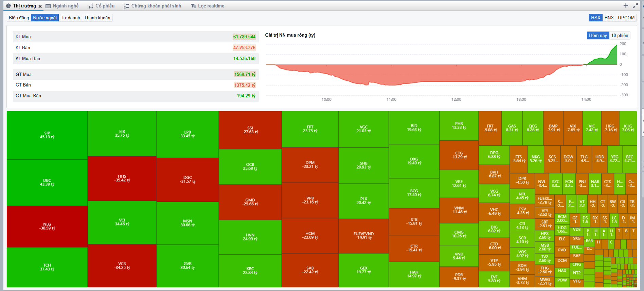Select the SAB treemap cell

310,270
